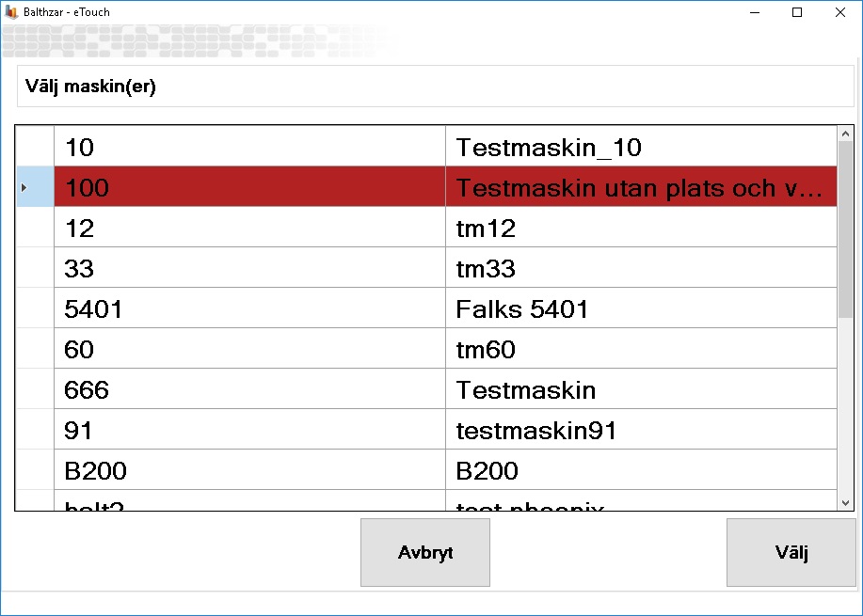Choose the Falks 5401 entry
This screenshot has height=616, width=863.
640,309
